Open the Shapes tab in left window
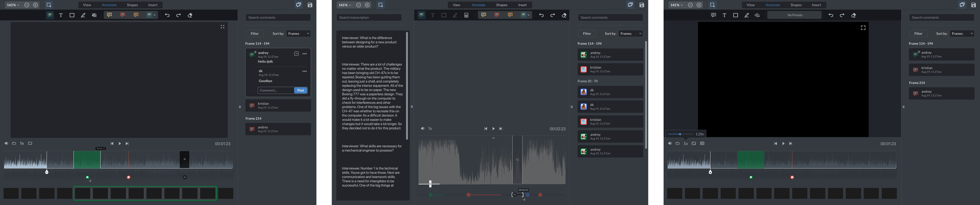Image resolution: width=980 pixels, height=205 pixels. point(132,5)
